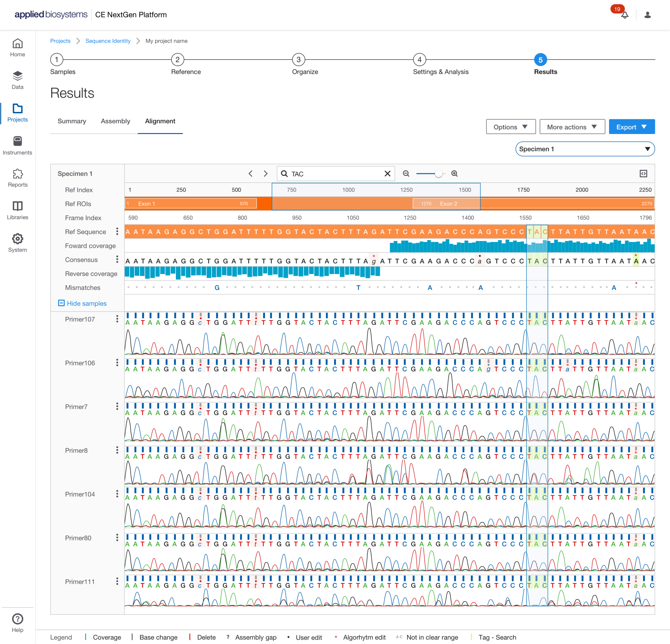This screenshot has height=644, width=670.
Task: Click the Sequence Identity breadcrumb link
Action: [108, 41]
